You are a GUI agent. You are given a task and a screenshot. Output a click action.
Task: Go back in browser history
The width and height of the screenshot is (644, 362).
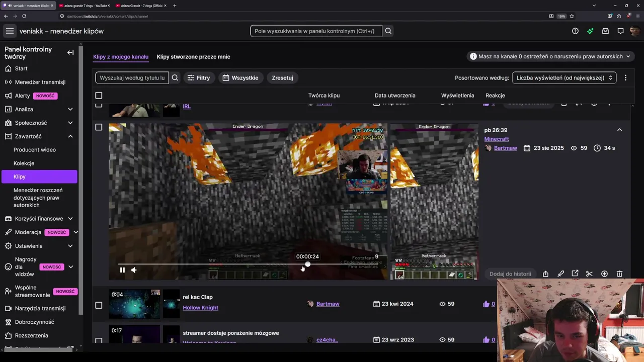click(x=6, y=16)
